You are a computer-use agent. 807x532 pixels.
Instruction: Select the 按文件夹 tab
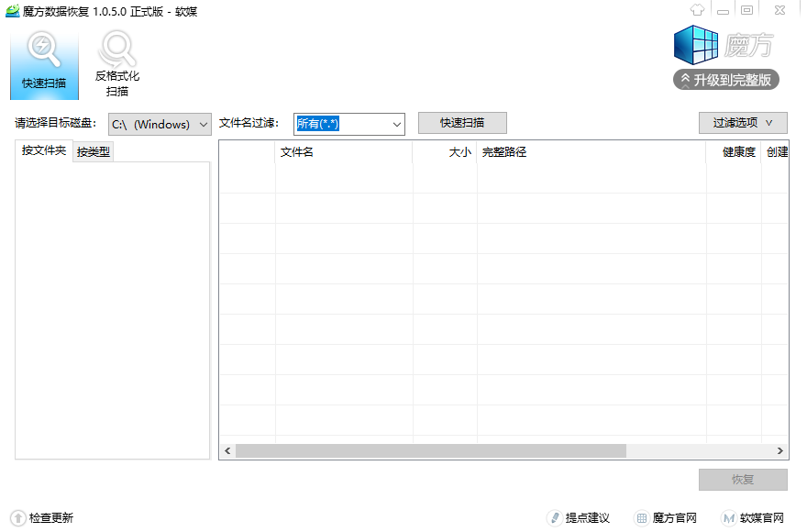(x=44, y=151)
